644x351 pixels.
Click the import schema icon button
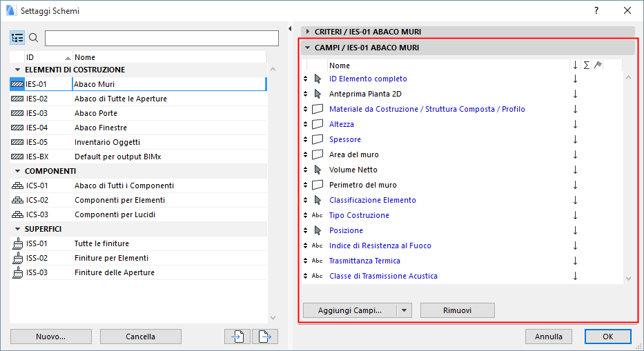tap(237, 337)
